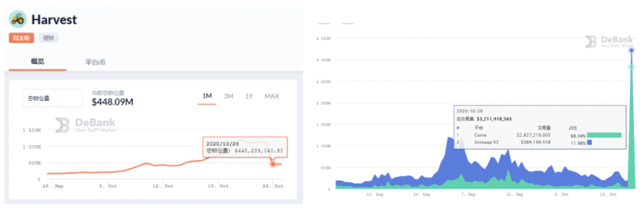The height and width of the screenshot is (209, 644).
Task: Click the 5. Oct label on Harvest chart
Action: click(108, 186)
